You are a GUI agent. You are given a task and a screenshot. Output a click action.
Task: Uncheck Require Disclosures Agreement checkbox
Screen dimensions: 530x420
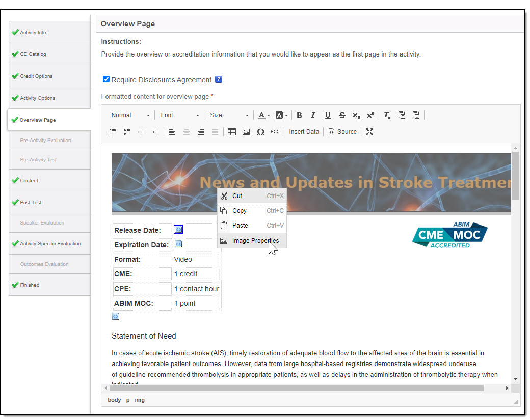tap(106, 79)
